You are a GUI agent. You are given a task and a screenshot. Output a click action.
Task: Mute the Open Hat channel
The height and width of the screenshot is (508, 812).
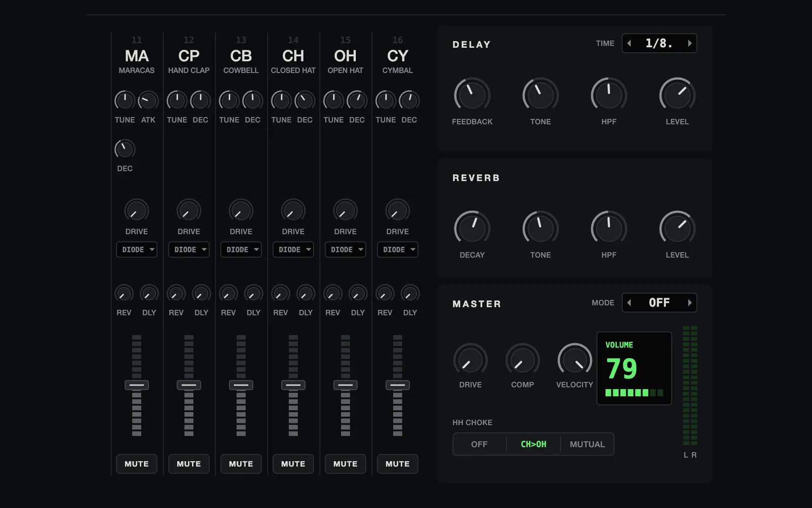(346, 464)
